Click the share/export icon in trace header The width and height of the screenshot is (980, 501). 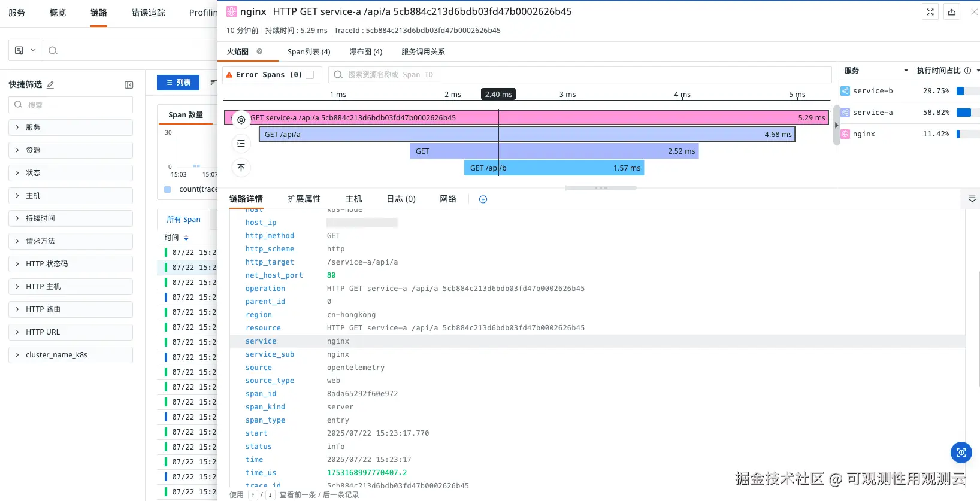click(952, 12)
